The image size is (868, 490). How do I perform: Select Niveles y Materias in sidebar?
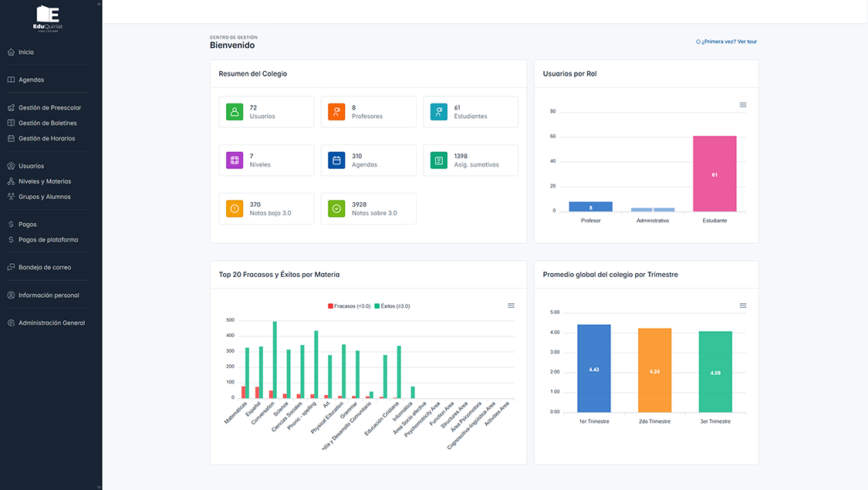coord(45,181)
